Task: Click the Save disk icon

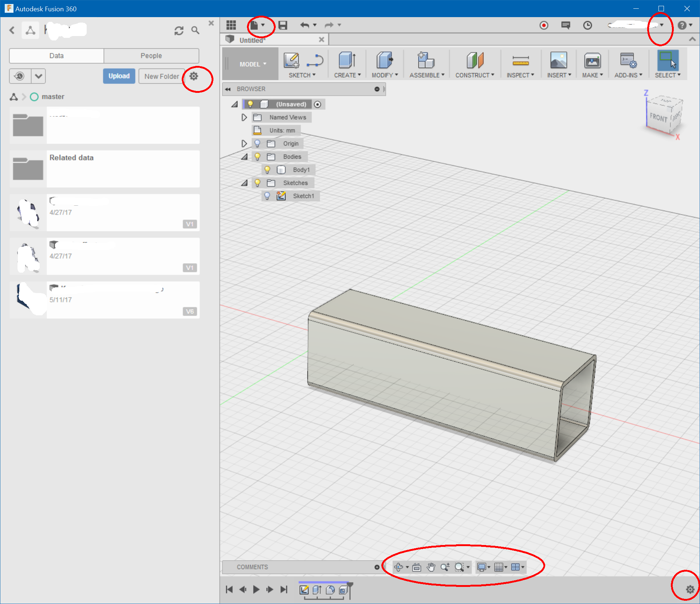Action: (x=283, y=25)
